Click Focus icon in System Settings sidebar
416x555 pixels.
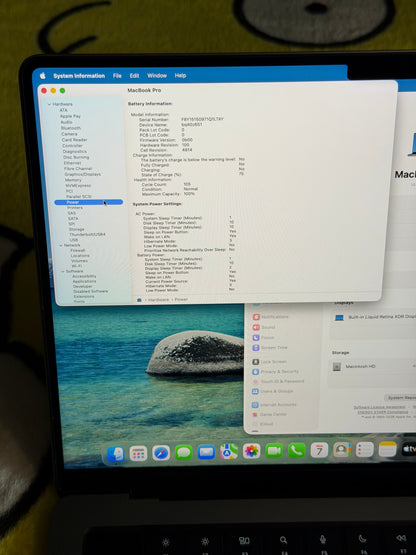(256, 338)
